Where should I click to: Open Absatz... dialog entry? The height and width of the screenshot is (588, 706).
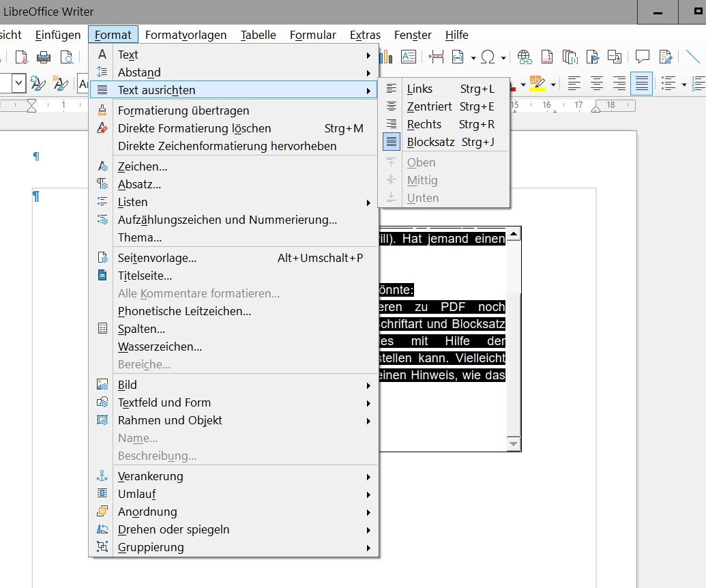(234, 185)
